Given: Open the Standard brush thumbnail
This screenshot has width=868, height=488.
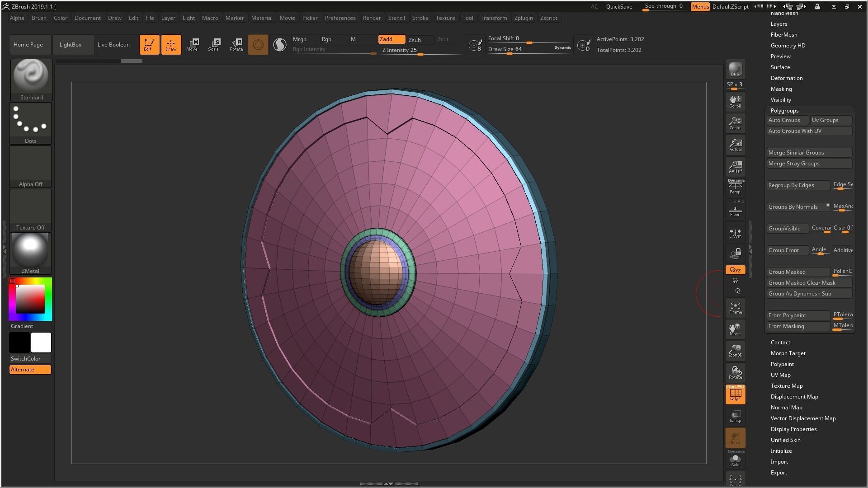Looking at the screenshot, I should [31, 80].
